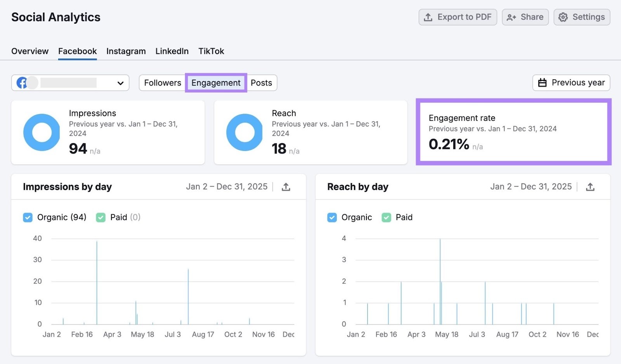Open the Previous year date selector
Screen dimensions: 621x364
(x=571, y=83)
